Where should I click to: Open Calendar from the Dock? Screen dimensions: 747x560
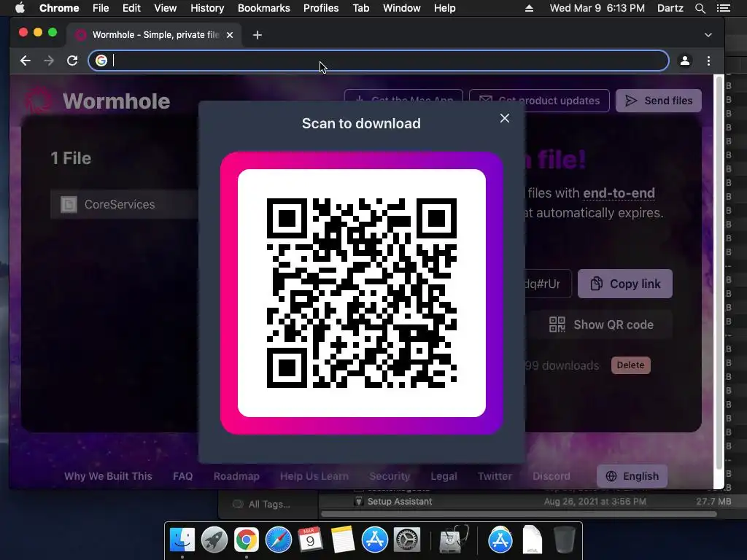point(310,540)
